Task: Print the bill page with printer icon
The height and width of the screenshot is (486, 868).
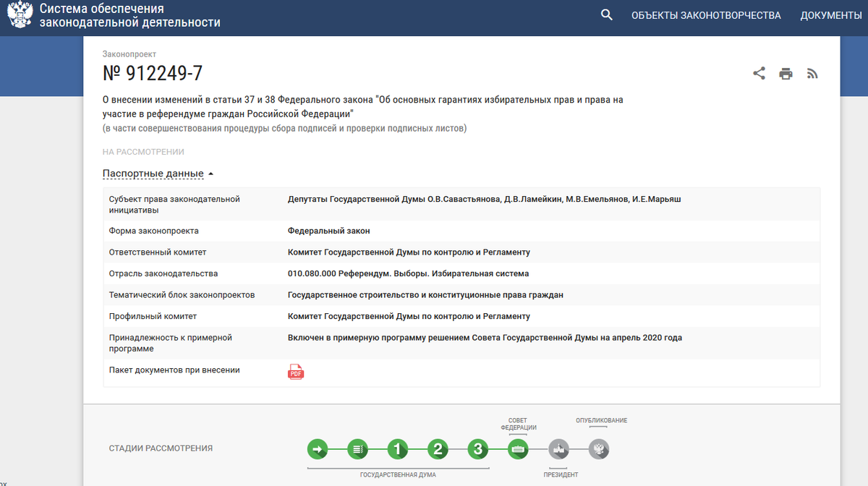Action: click(x=786, y=73)
